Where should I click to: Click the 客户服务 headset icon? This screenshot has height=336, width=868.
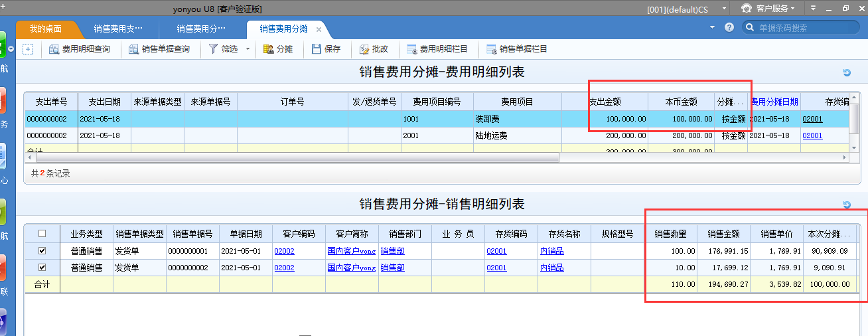point(747,8)
